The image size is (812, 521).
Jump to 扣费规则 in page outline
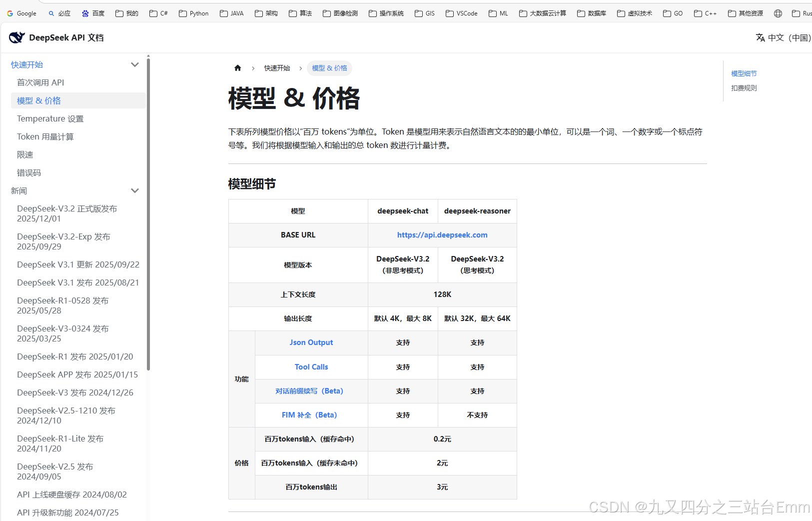(x=744, y=88)
